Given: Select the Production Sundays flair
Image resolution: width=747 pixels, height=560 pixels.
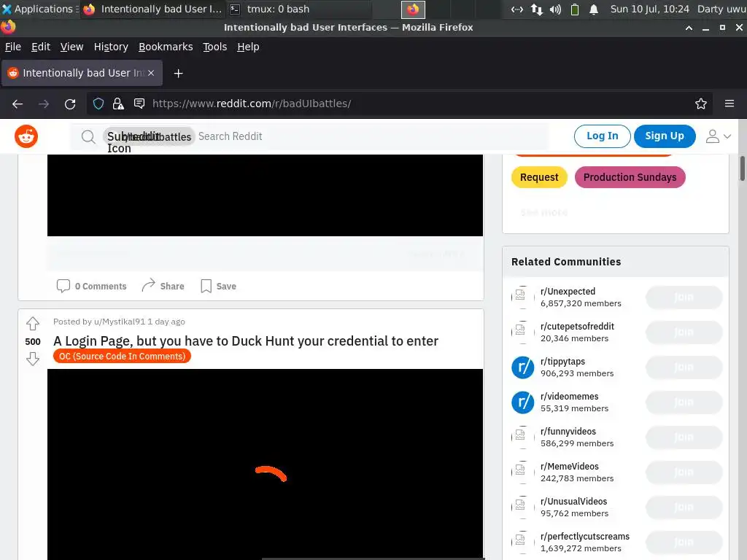Looking at the screenshot, I should coord(630,177).
